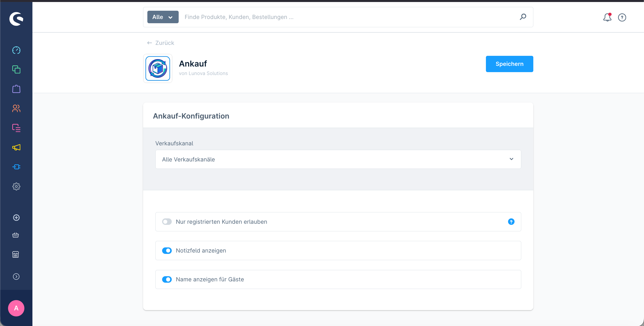Click the Shopware logo in sidebar
Viewport: 644px width, 326px height.
(x=16, y=19)
